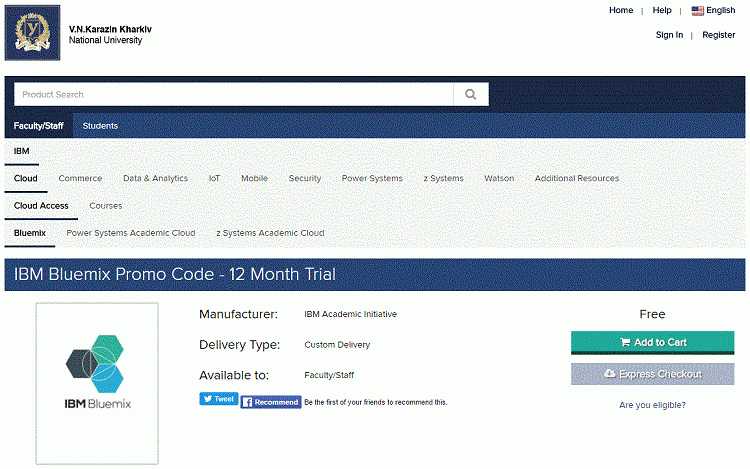
Task: Open the Courses tab
Action: (106, 206)
